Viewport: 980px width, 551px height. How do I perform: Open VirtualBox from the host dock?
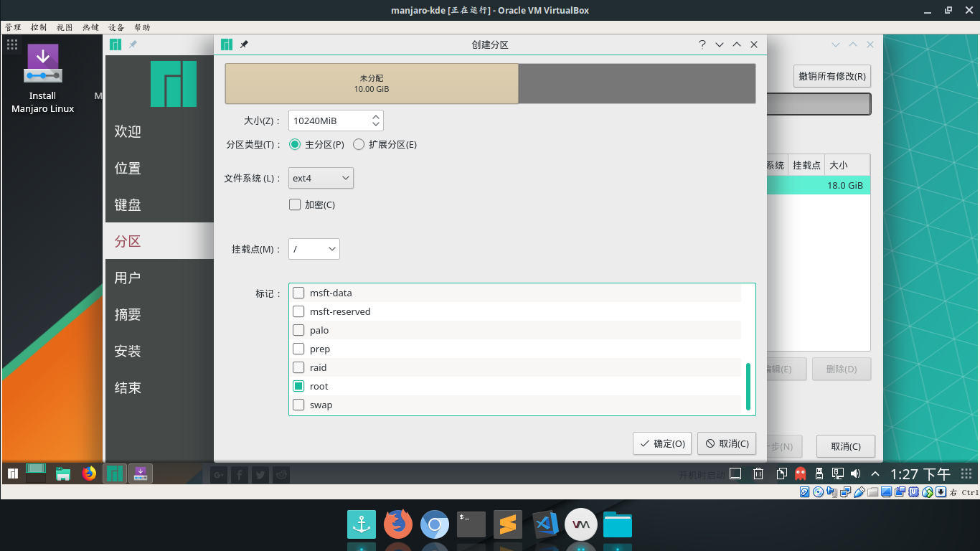pos(581,524)
